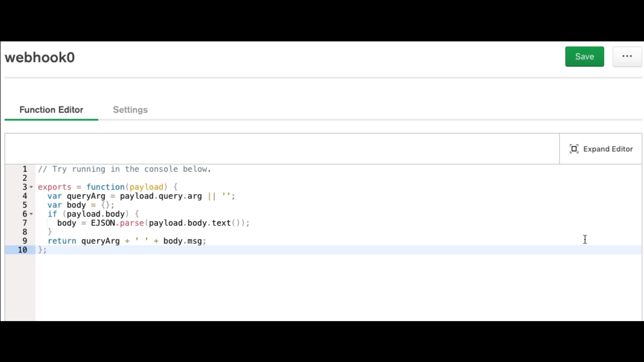Place cursor at body.msg on line 9
Screen dimensions: 644x362
(182, 241)
